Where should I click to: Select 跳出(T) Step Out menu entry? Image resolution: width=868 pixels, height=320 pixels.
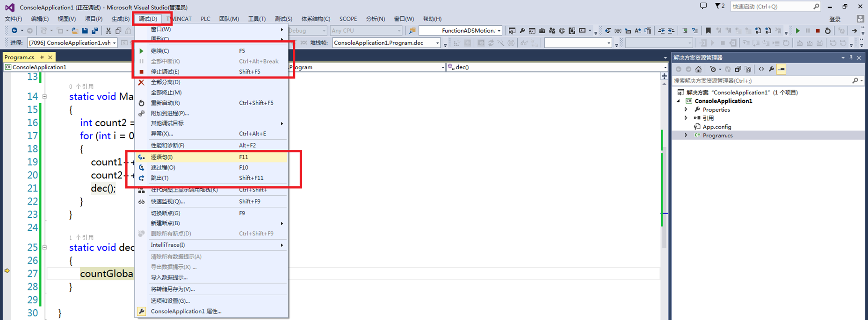(x=211, y=178)
